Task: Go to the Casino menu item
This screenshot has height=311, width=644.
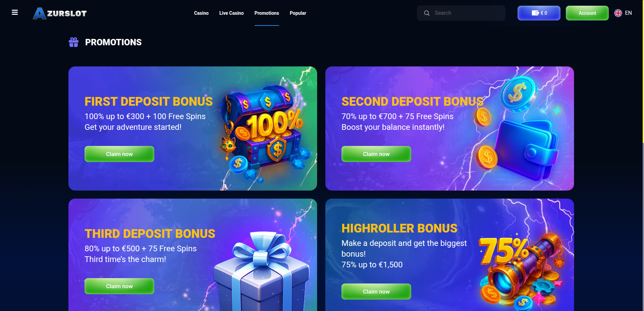Action: 201,13
